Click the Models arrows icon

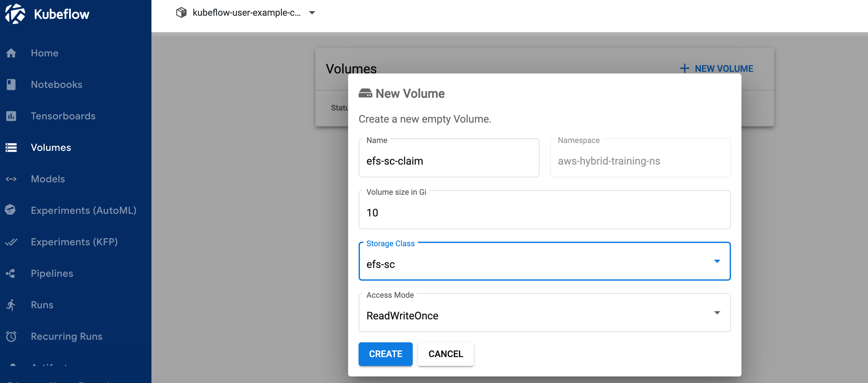tap(11, 179)
